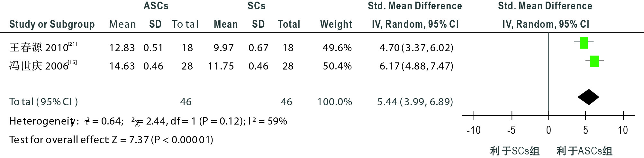Click the Test for overall effect line
The height and width of the screenshot is (158, 644).
(111, 140)
